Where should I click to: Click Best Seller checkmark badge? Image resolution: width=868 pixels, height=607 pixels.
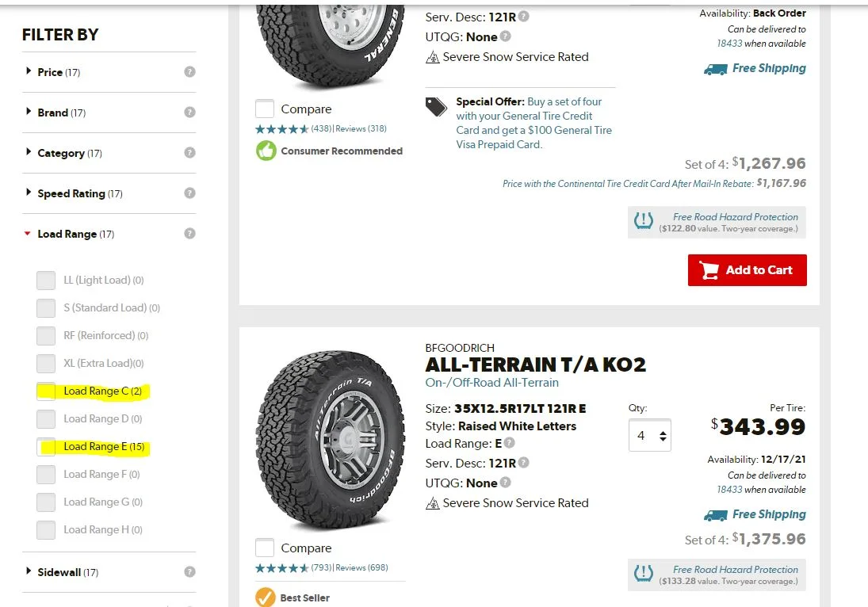[266, 597]
